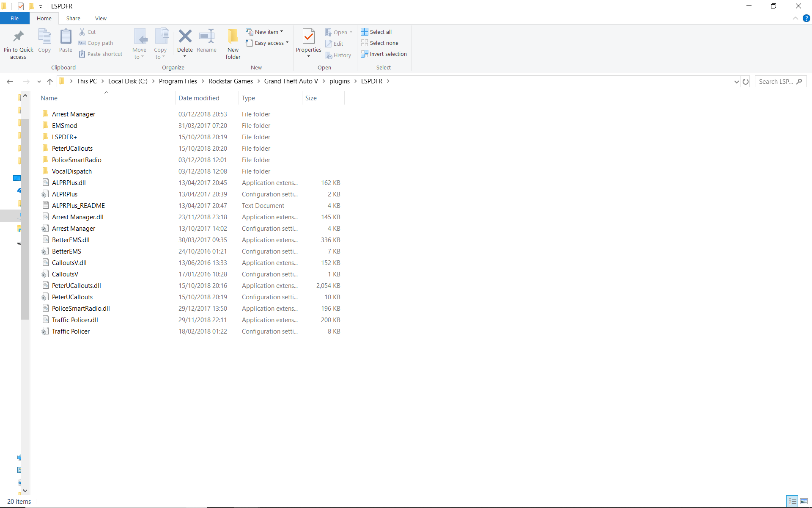Screen dimensions: 812x508
Task: Open the Help question mark icon
Action: [806, 18]
